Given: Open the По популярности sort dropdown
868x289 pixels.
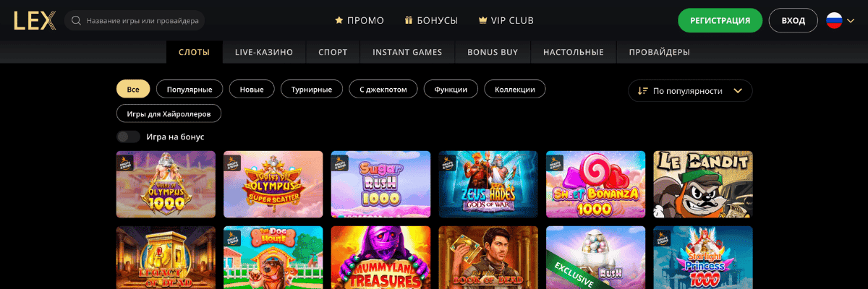Looking at the screenshot, I should coord(690,91).
